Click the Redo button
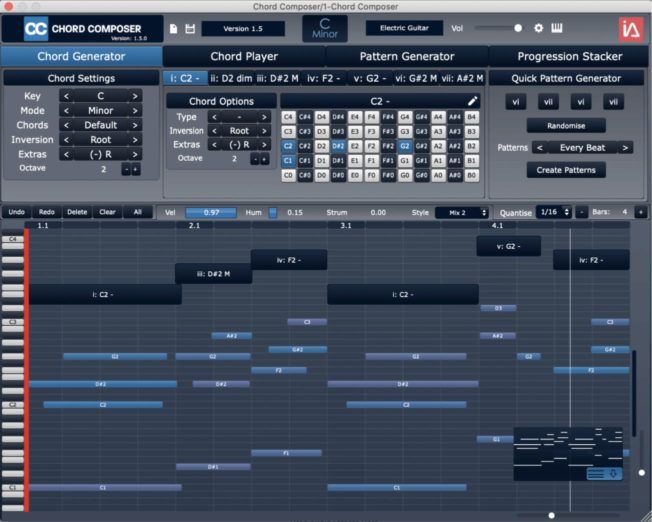Viewport: 652px width, 522px height. [x=47, y=212]
